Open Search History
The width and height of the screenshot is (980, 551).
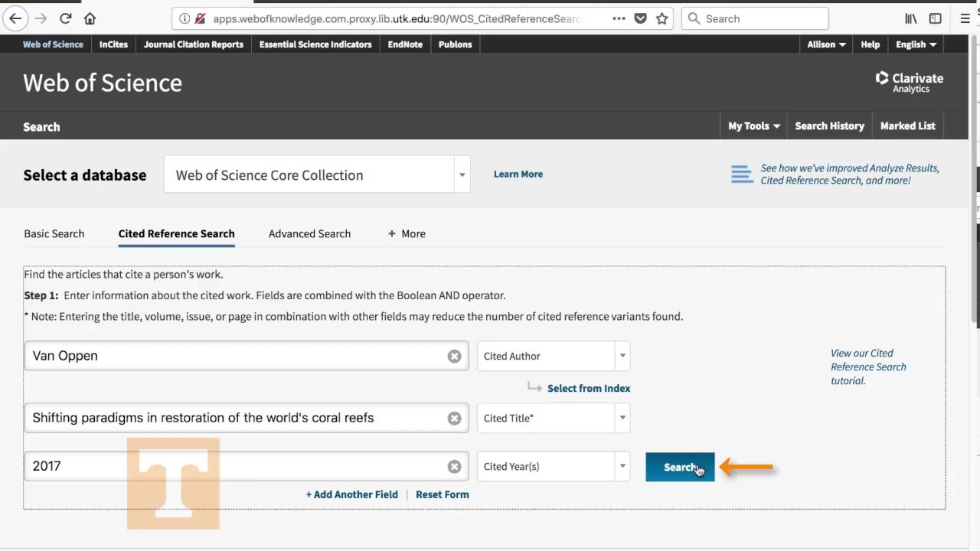[x=829, y=126]
